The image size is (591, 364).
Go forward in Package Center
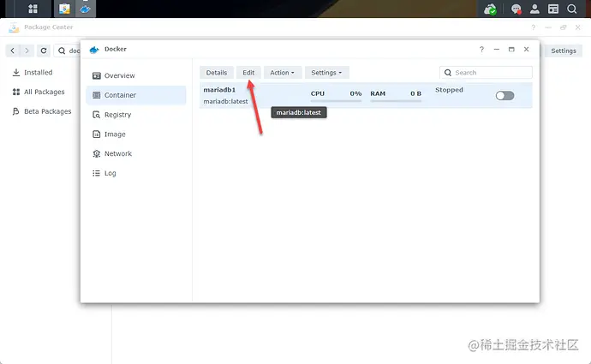pyautogui.click(x=27, y=51)
